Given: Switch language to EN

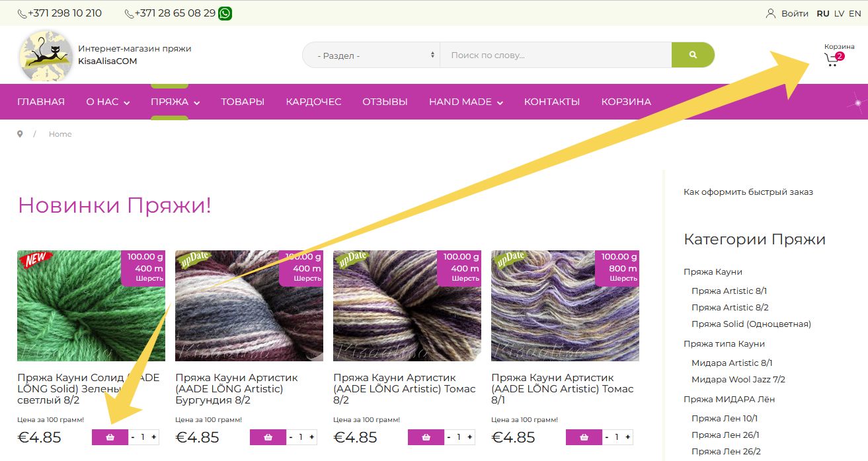Looking at the screenshot, I should (x=855, y=13).
